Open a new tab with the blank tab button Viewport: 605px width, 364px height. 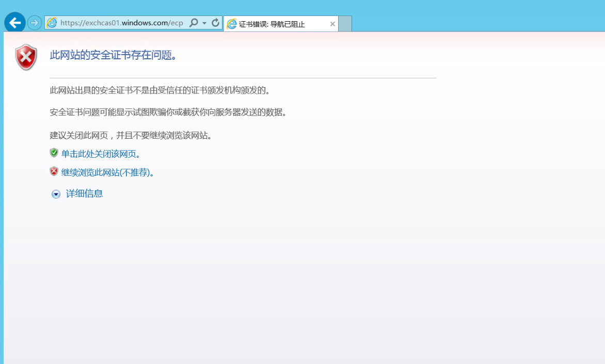coord(345,24)
